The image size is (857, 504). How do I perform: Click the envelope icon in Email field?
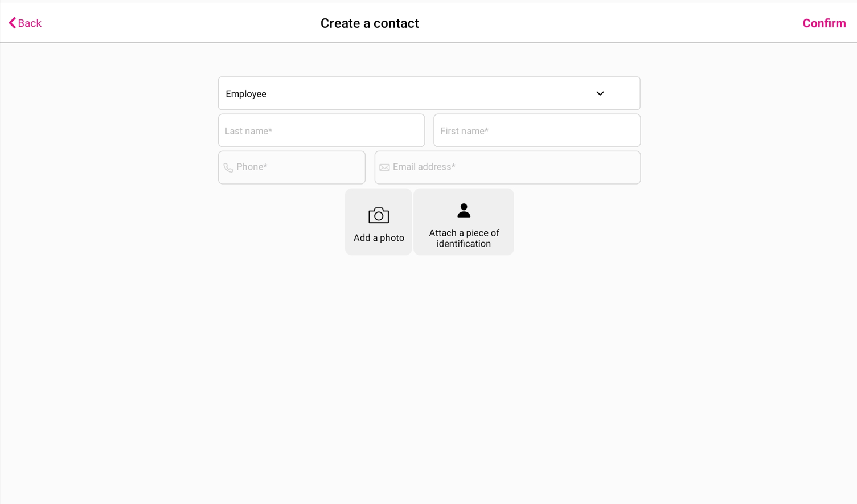384,167
